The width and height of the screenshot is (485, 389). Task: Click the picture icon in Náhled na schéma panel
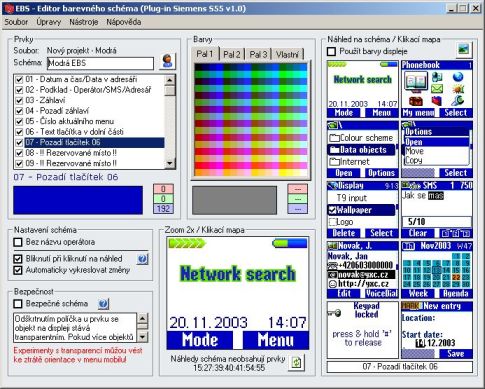[464, 50]
